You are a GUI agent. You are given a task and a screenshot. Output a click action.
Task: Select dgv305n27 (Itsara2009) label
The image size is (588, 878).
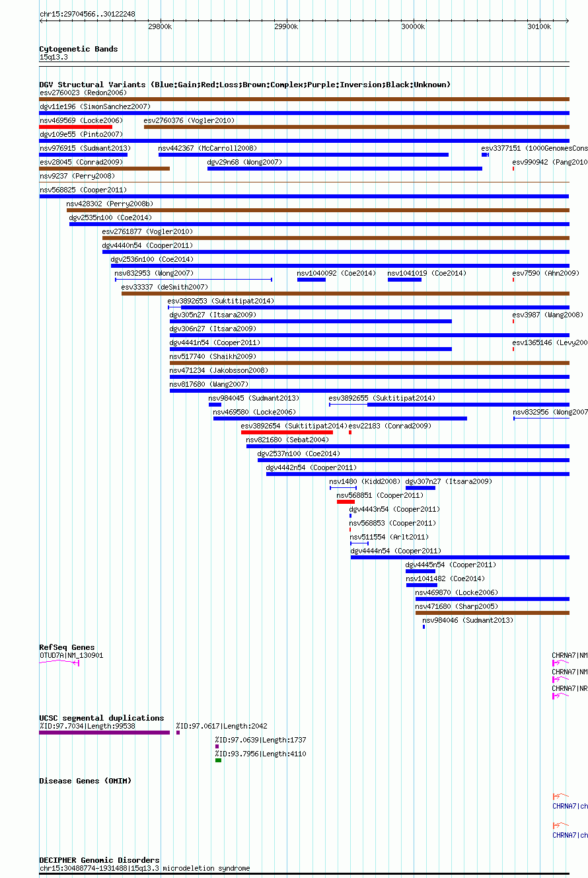213,315
